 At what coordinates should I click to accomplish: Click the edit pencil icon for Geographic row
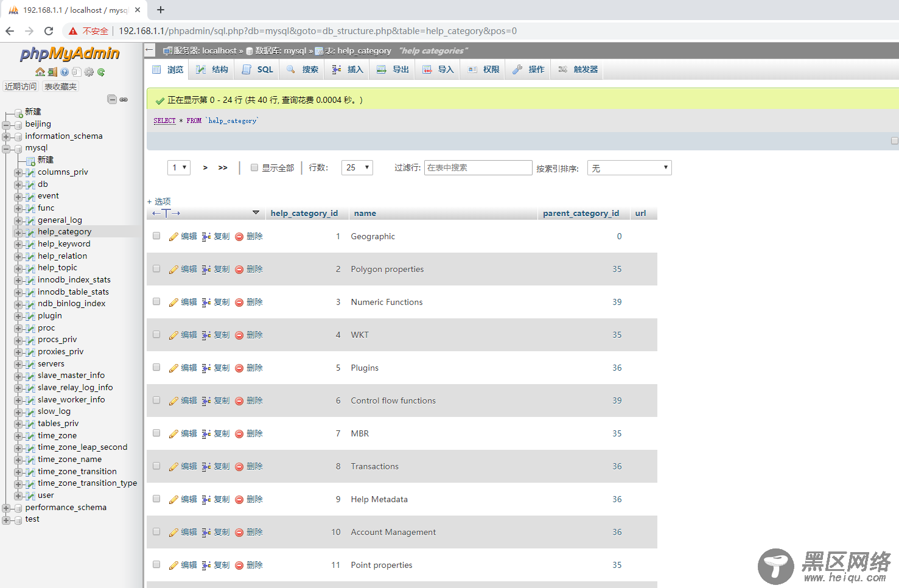pos(173,237)
